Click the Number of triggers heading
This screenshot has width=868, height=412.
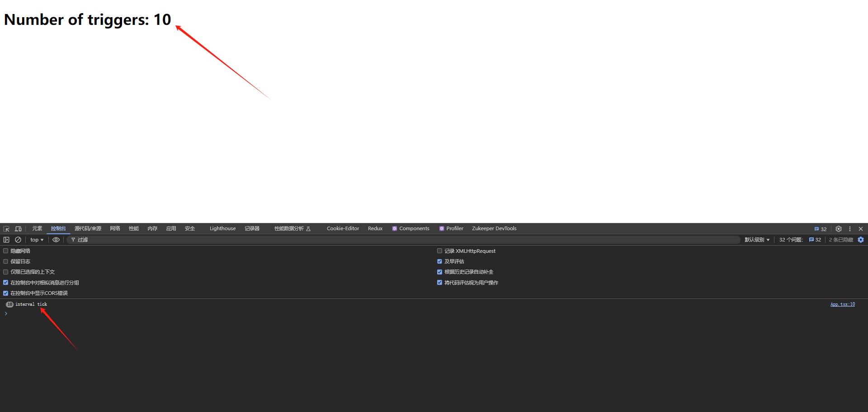[88, 20]
